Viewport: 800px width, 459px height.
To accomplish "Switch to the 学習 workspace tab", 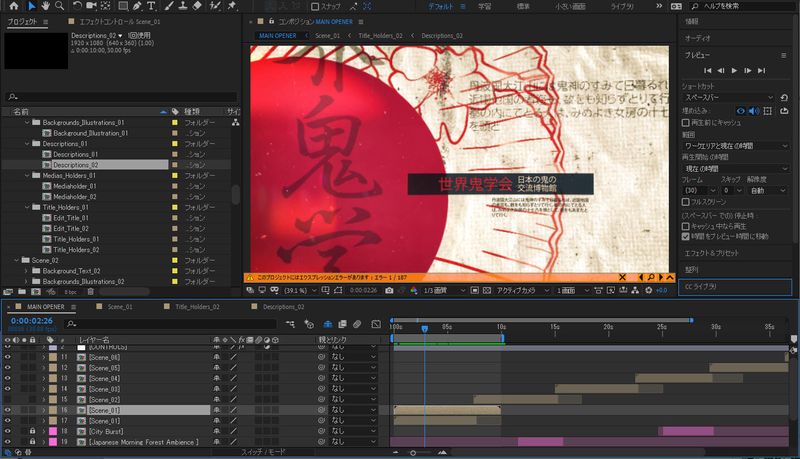I will [x=485, y=6].
